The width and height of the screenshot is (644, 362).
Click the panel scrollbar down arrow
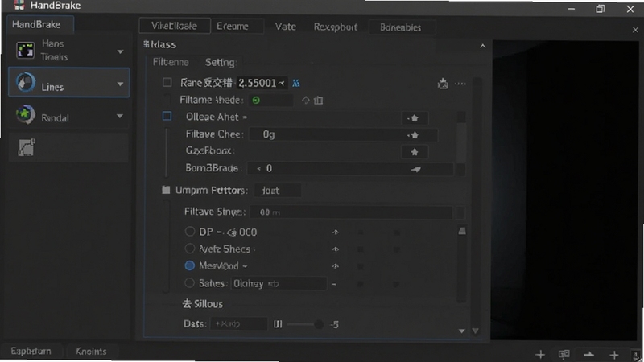click(475, 331)
